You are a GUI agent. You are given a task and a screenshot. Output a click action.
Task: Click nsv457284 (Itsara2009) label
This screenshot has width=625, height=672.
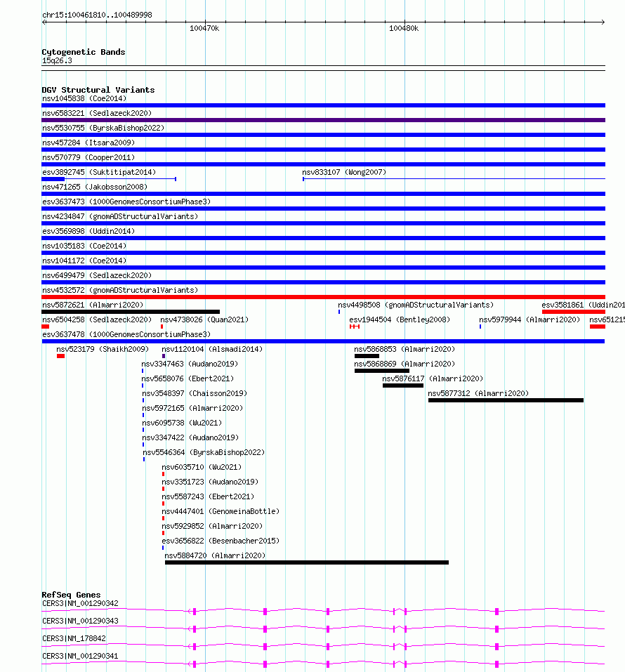point(88,143)
